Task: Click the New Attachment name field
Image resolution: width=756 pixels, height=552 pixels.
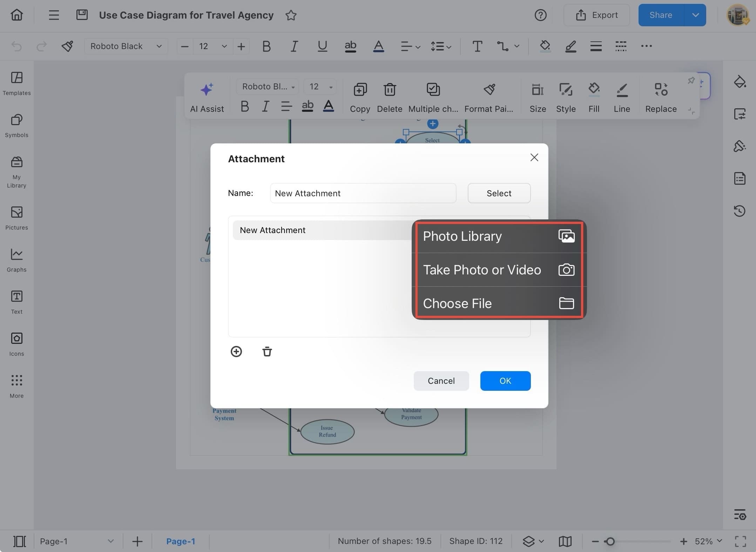Action: pyautogui.click(x=363, y=193)
